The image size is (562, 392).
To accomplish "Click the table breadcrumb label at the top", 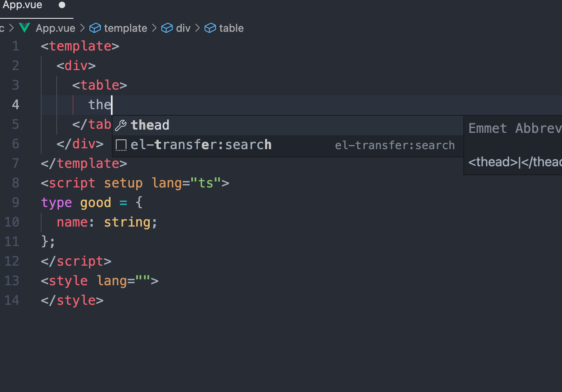I will (231, 28).
